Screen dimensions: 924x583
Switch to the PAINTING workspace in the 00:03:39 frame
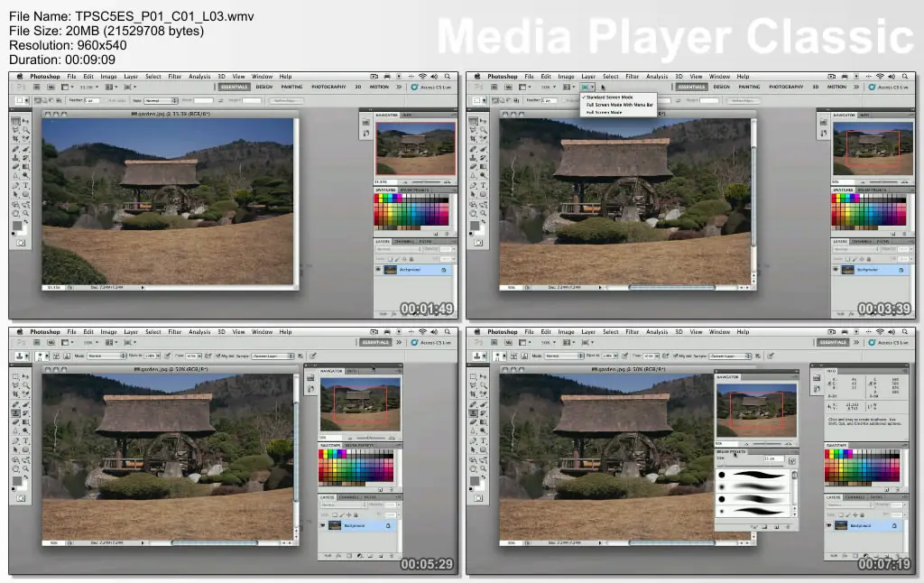pos(749,87)
